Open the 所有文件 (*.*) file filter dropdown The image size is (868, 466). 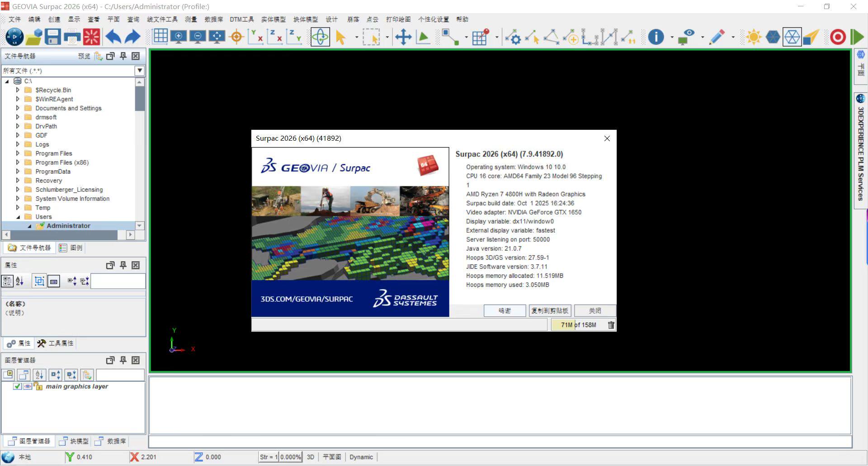[140, 71]
